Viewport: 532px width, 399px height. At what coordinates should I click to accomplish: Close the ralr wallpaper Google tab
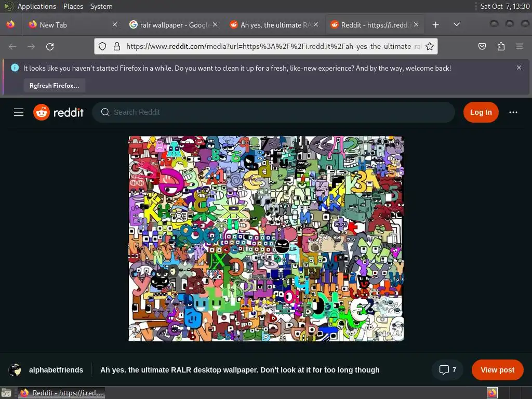coord(215,24)
